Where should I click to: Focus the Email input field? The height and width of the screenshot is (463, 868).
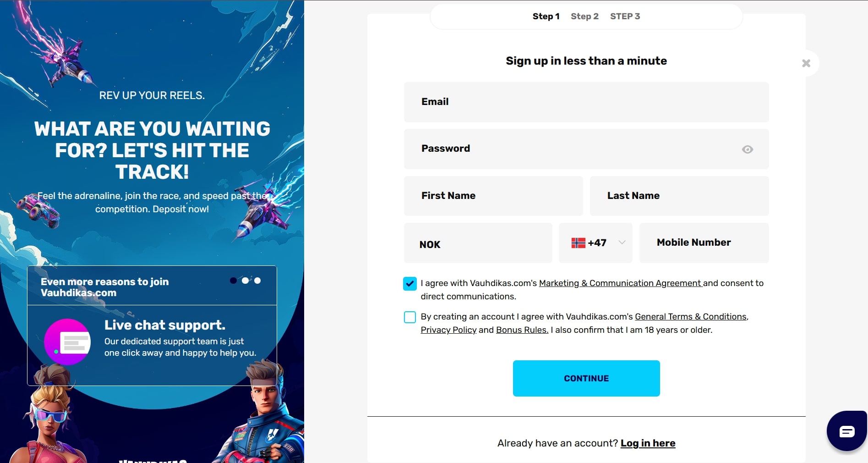[x=586, y=102]
